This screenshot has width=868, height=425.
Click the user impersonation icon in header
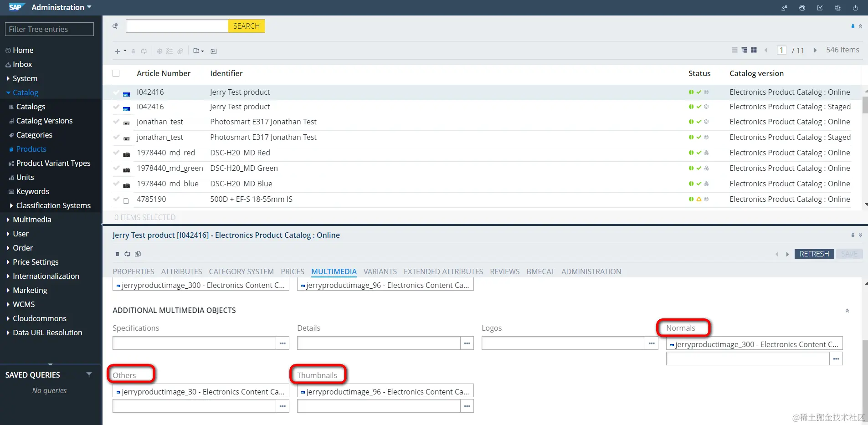pos(784,8)
